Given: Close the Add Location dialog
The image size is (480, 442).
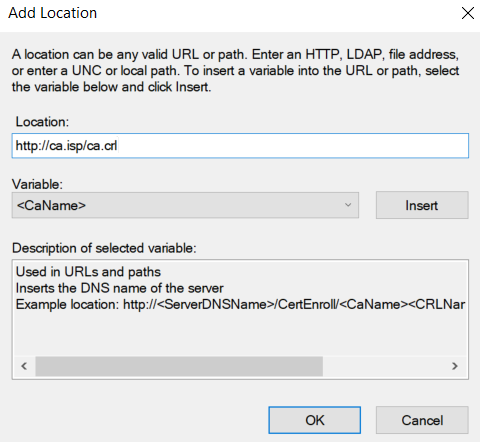Looking at the screenshot, I should click(468, 14).
